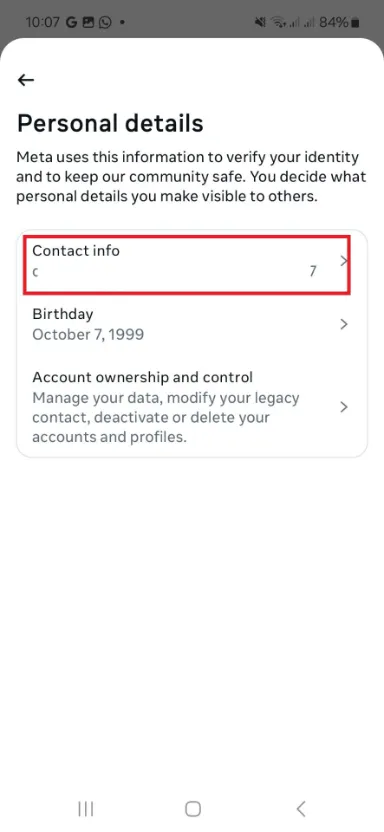This screenshot has width=384, height=832.
Task: Tap the Personal details heading
Action: click(110, 123)
